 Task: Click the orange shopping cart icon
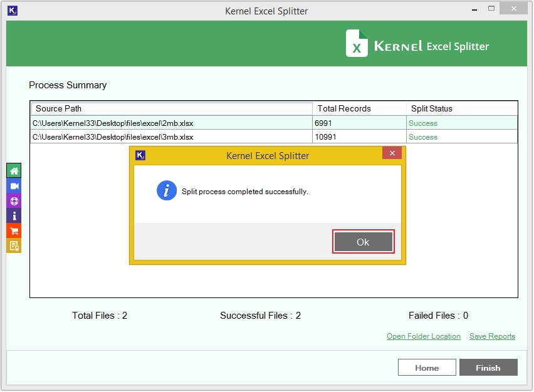click(x=14, y=231)
